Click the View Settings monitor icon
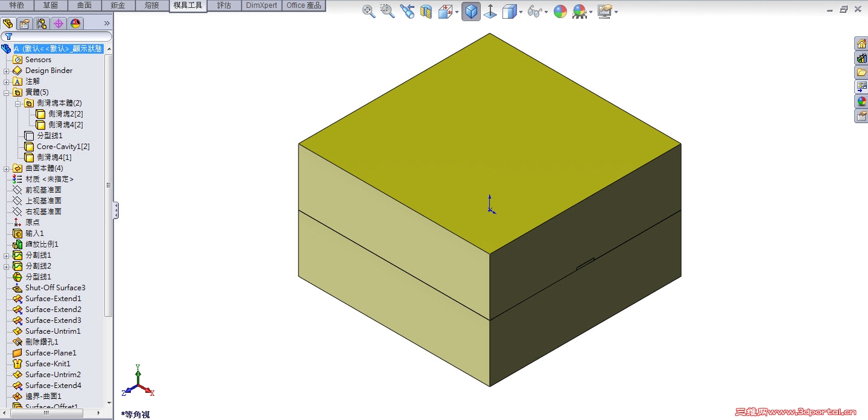 click(604, 11)
